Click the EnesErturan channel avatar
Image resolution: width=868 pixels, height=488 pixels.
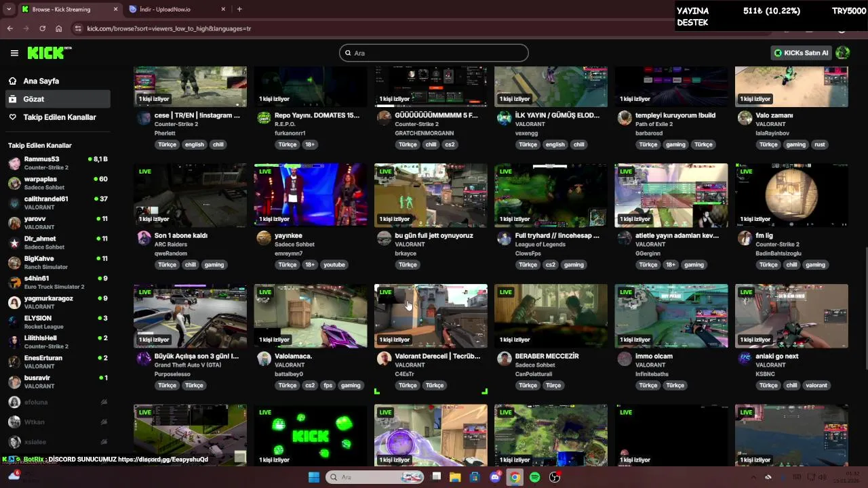click(x=14, y=362)
